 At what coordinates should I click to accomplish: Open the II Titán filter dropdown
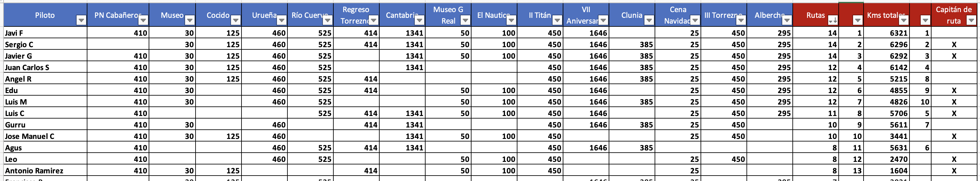(557, 20)
